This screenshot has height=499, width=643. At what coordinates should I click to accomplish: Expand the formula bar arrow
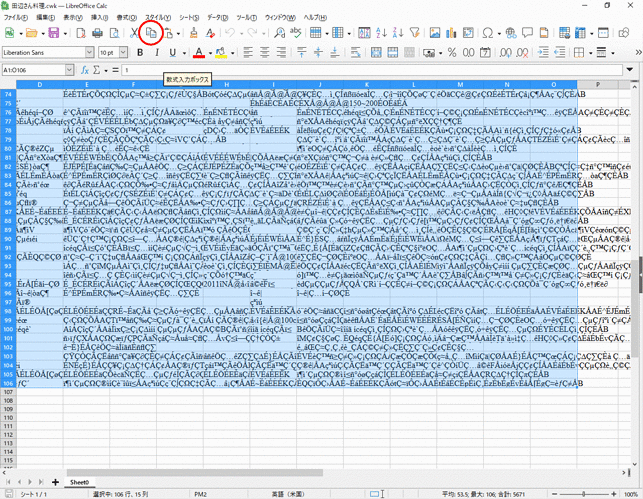tap(629, 70)
